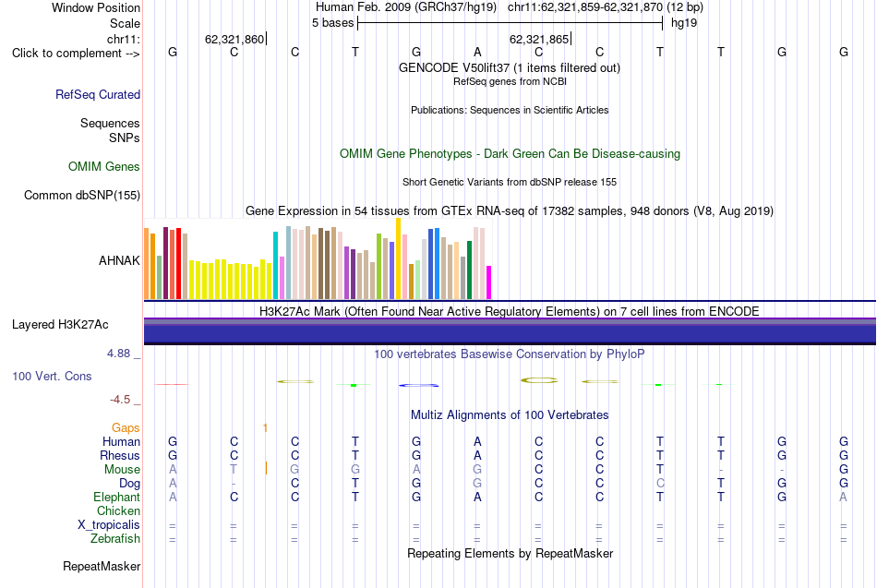Screen dimensions: 877x588
Task: Click the hg19 label beside the scale bar
Action: click(684, 23)
